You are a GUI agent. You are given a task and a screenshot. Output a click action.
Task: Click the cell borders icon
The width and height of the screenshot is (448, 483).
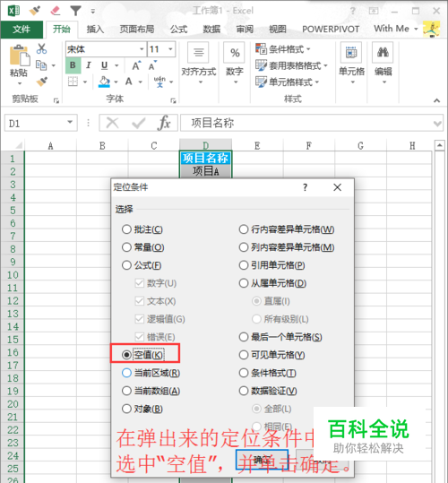73,82
